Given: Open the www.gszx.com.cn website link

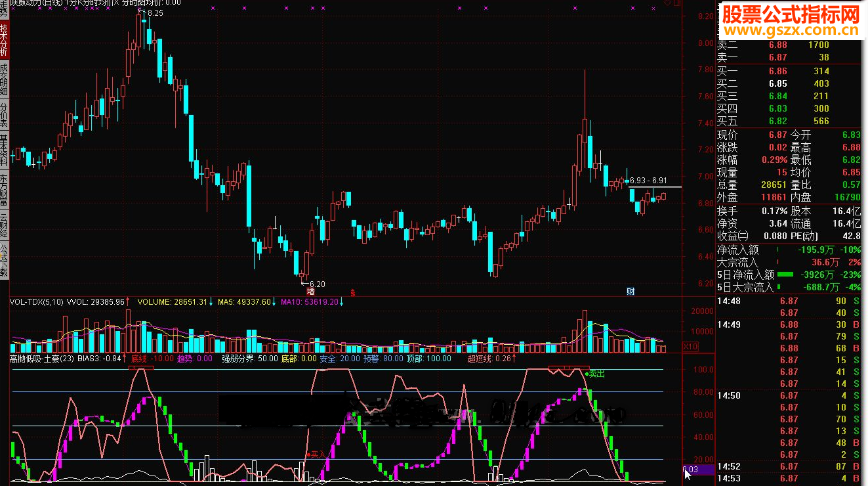Looking at the screenshot, I should tap(791, 31).
